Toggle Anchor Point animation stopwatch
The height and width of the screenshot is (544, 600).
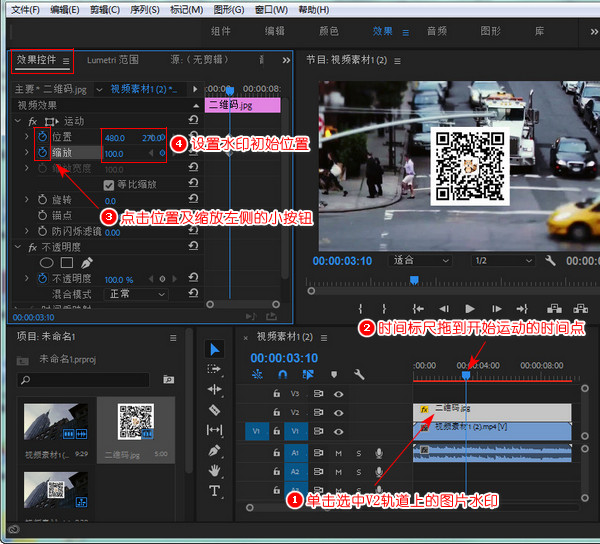42,215
